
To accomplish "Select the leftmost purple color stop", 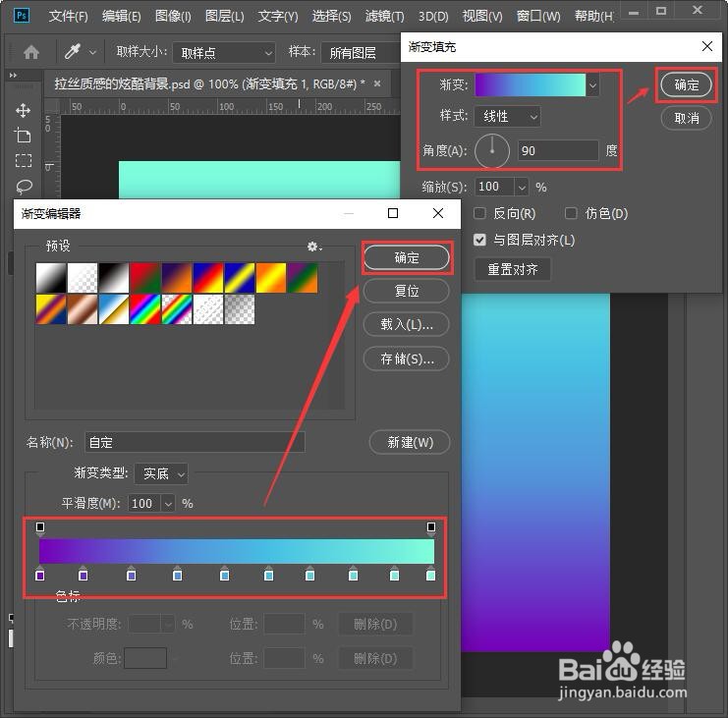I will pyautogui.click(x=40, y=575).
